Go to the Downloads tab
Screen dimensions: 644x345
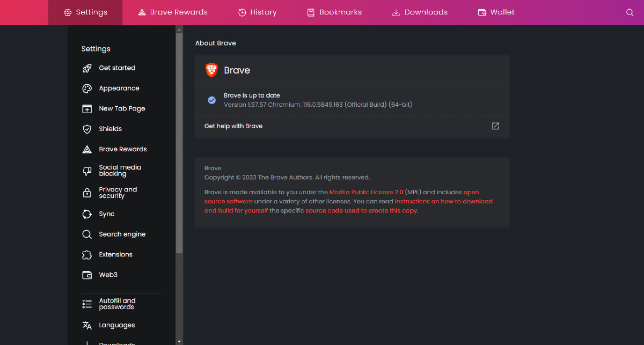pyautogui.click(x=420, y=12)
